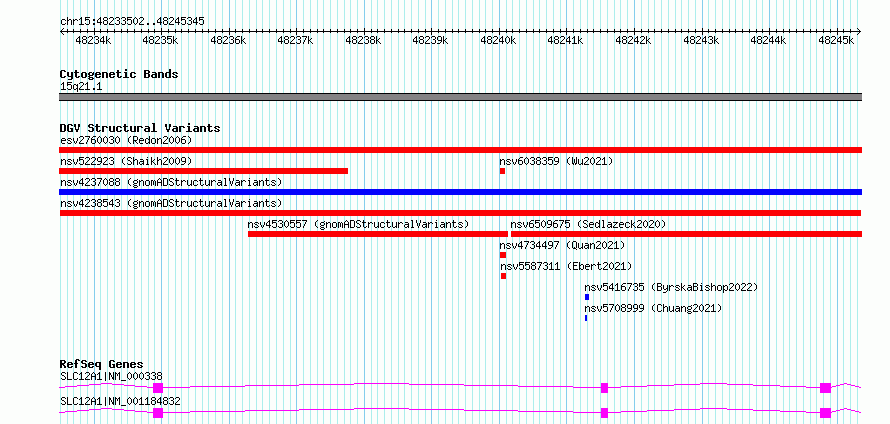Click the 48240k ruler tick label

[499, 40]
